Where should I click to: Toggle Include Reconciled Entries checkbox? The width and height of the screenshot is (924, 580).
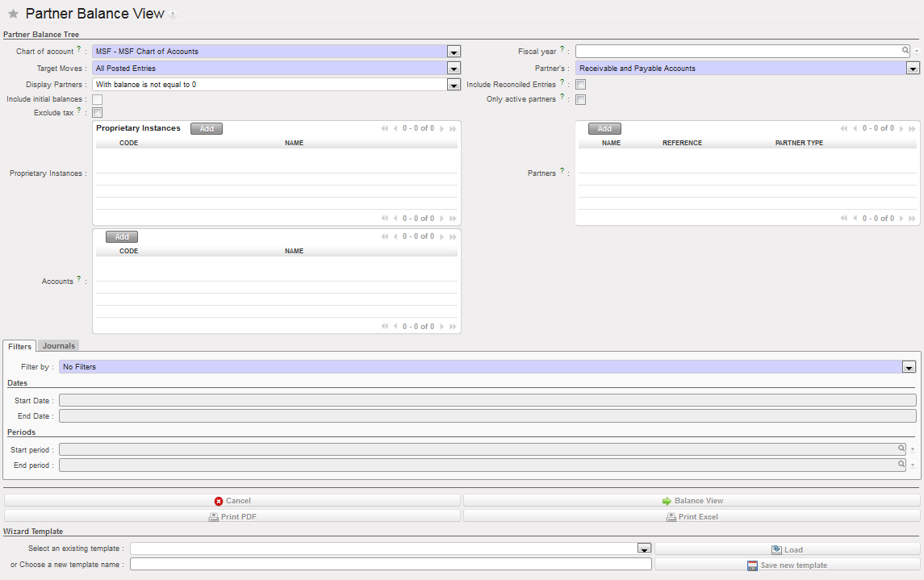click(x=580, y=85)
